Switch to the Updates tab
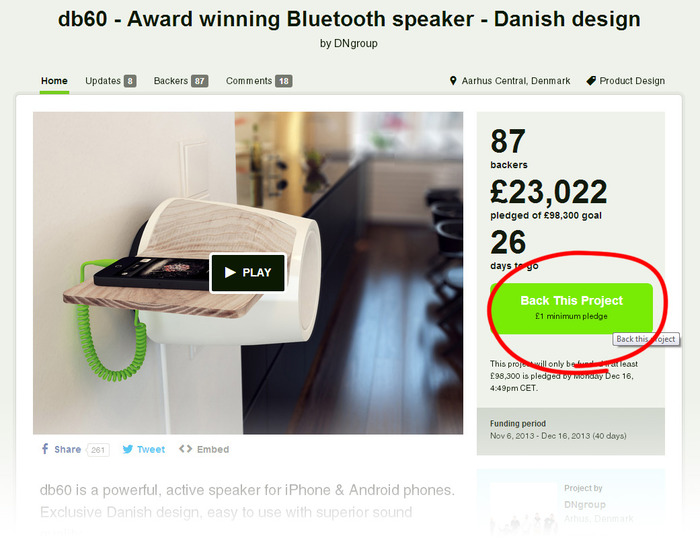 click(x=110, y=81)
